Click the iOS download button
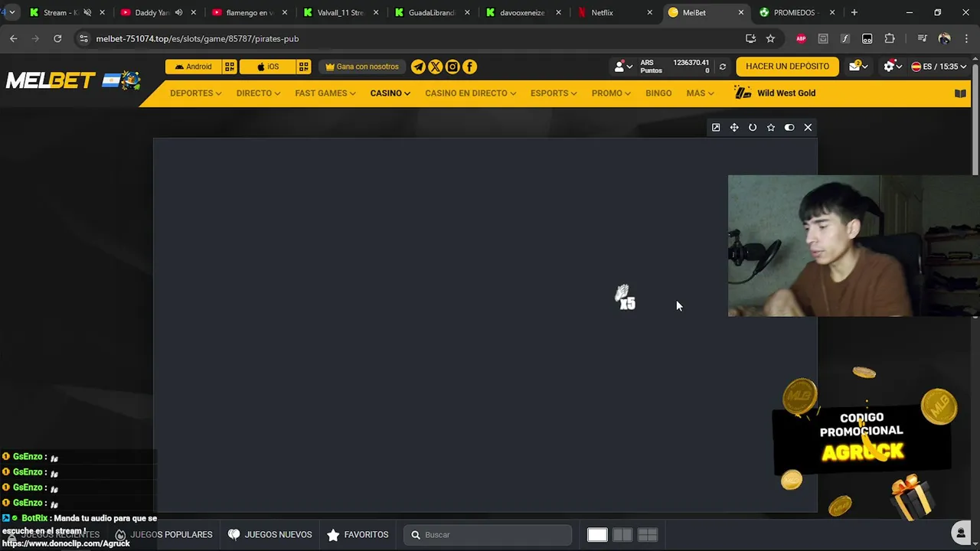This screenshot has width=980, height=551. tap(268, 67)
